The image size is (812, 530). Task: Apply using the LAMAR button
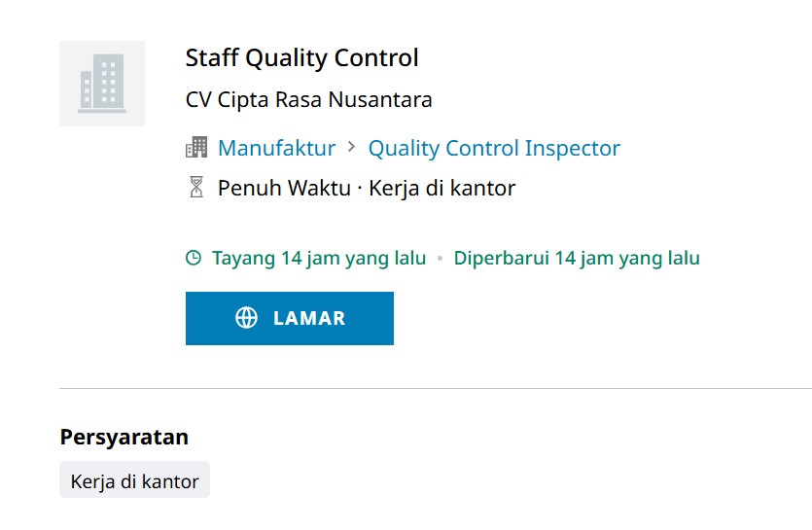click(290, 318)
